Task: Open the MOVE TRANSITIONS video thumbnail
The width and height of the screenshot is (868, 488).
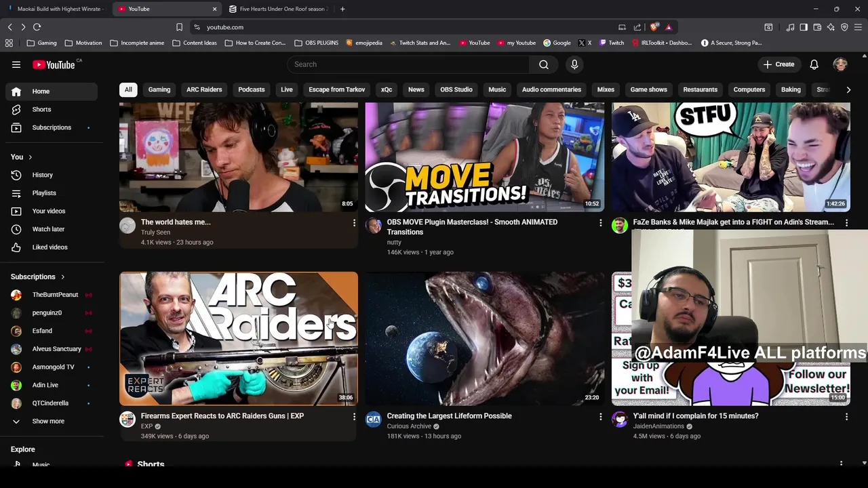Action: [x=484, y=157]
